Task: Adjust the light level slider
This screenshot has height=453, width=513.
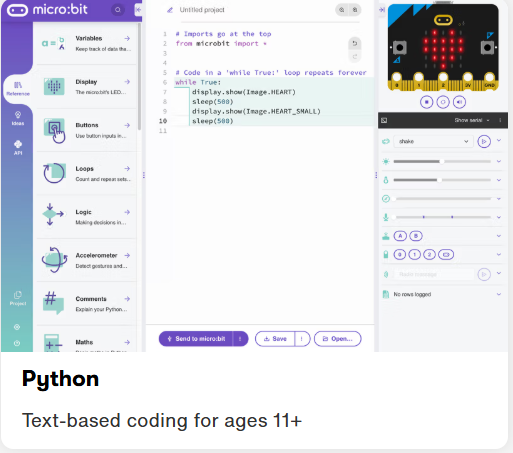Action: pyautogui.click(x=442, y=161)
